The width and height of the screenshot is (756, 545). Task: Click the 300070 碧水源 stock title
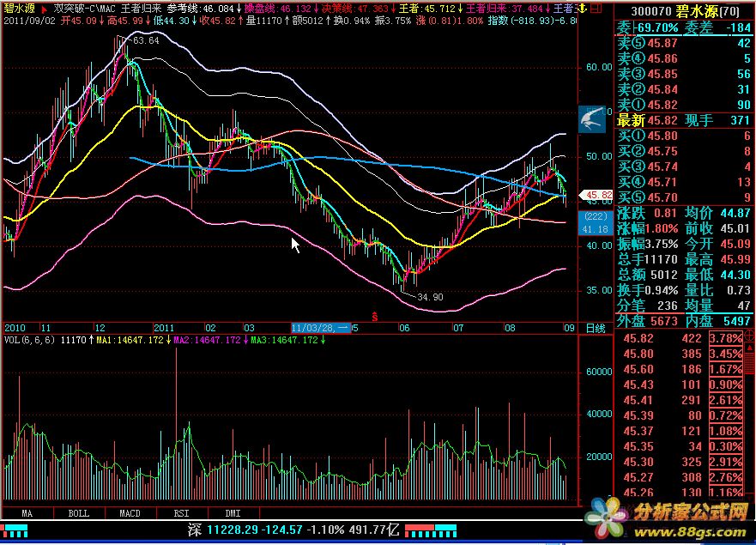coord(685,11)
